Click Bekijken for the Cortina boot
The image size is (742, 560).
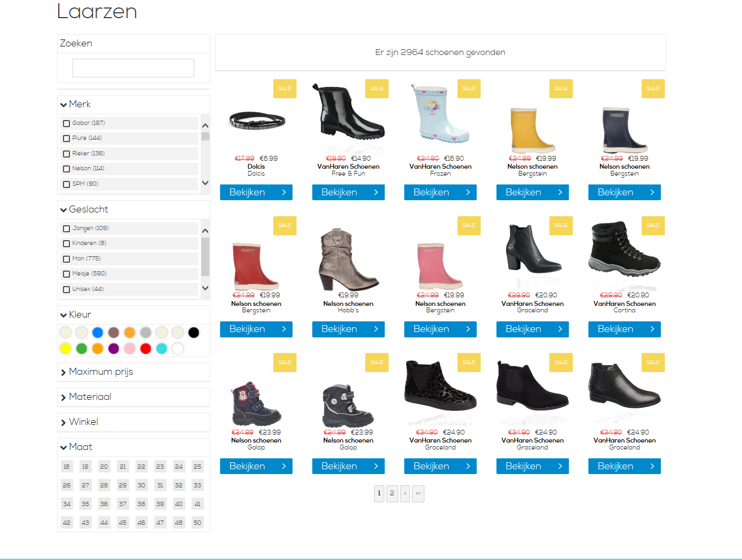point(625,329)
